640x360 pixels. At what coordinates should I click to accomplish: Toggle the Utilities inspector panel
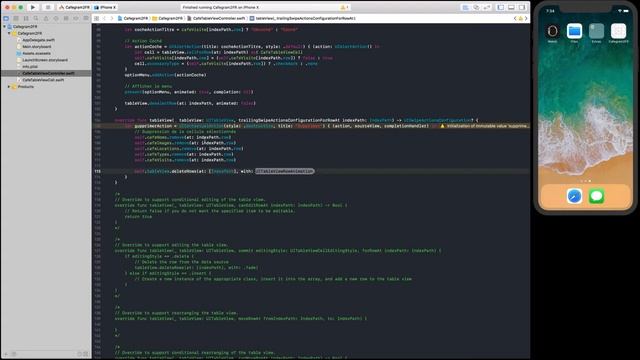pyautogui.click(x=522, y=7)
